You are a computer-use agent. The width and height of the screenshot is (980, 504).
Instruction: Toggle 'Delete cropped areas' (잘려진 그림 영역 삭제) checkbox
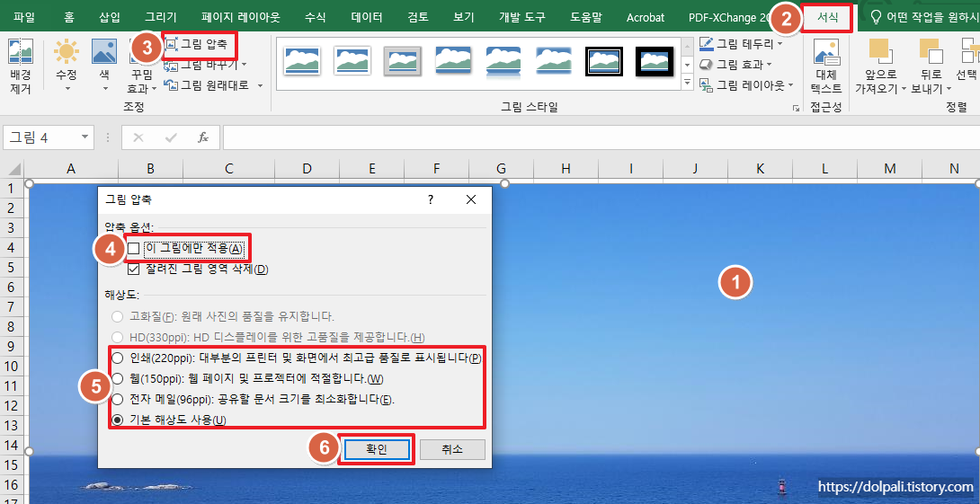point(134,270)
